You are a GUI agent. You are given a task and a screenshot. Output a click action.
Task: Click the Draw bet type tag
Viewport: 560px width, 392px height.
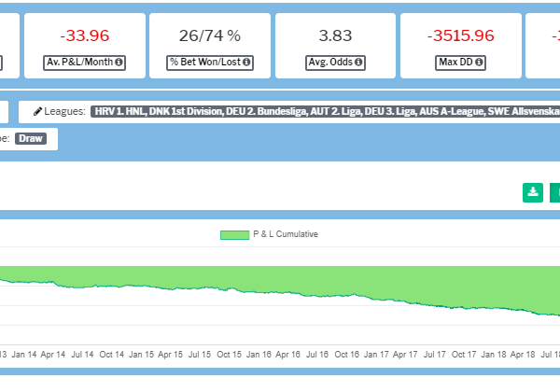(31, 138)
